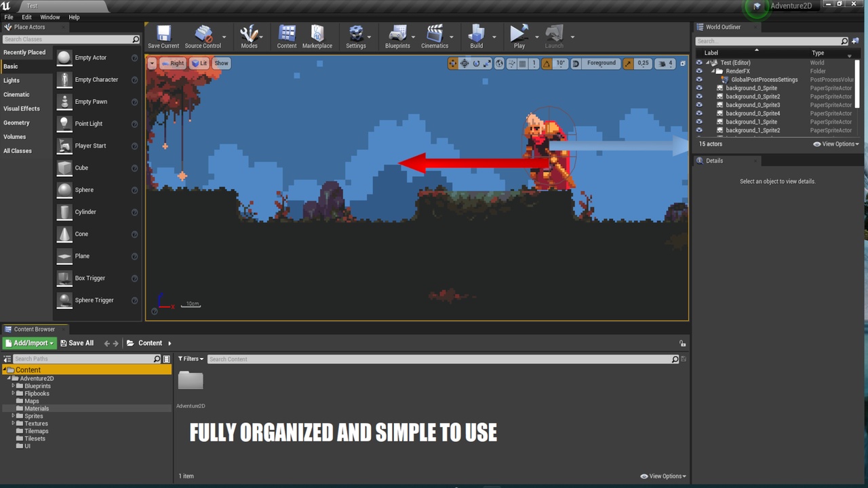
Task: Maximize the viewport with the corner icon
Action: (x=683, y=64)
